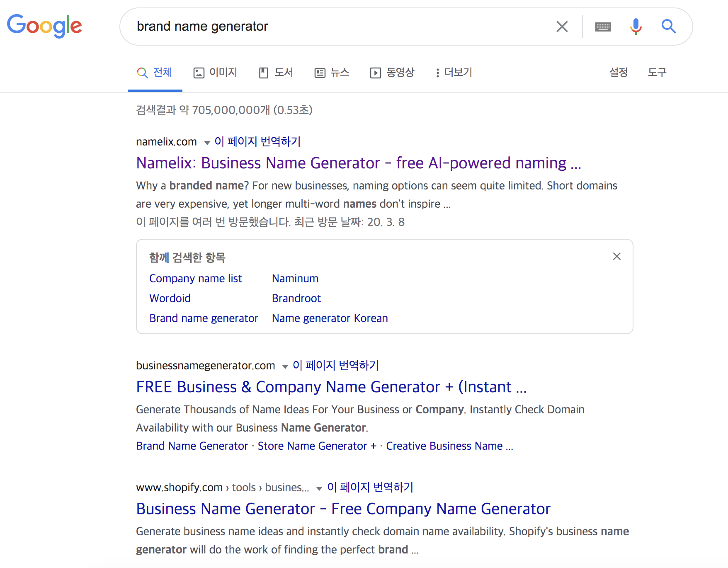Click the 함께 검색한 항목 heading
This screenshot has width=728, height=568.
point(187,257)
